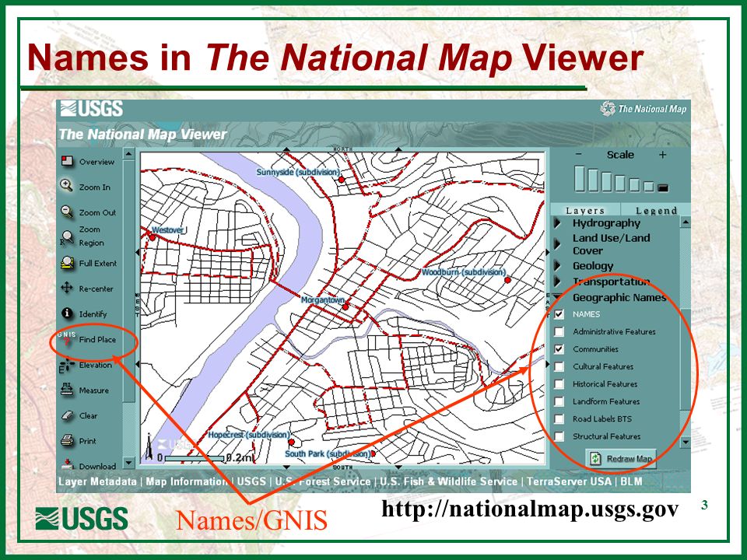Click the Woodburn subdivision marker dot
The width and height of the screenshot is (747, 560).
[x=508, y=280]
